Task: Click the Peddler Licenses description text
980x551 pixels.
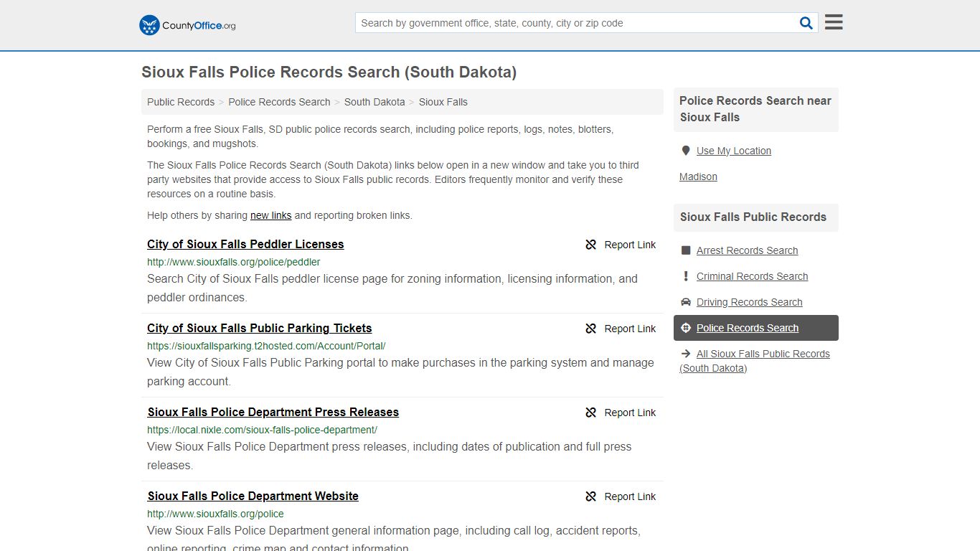Action: tap(392, 288)
